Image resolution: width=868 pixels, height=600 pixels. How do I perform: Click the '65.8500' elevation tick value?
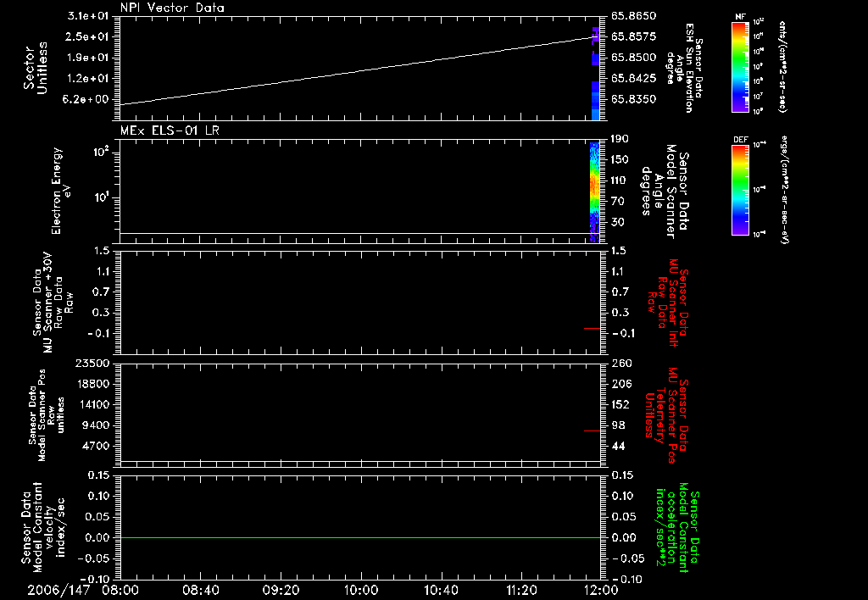(633, 58)
